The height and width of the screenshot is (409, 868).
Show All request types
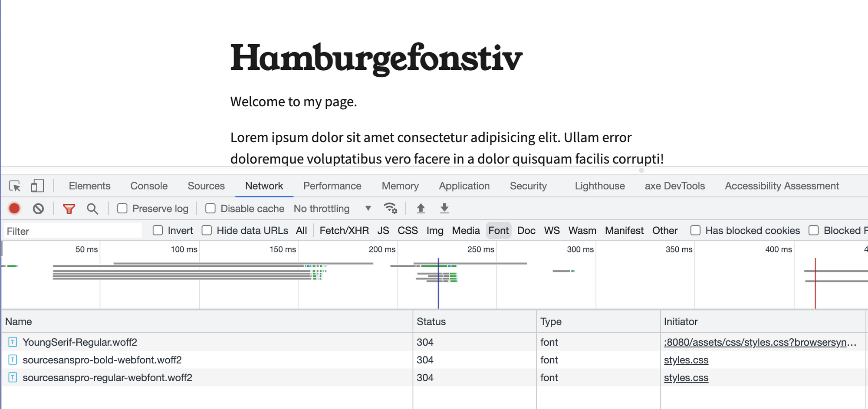[301, 230]
